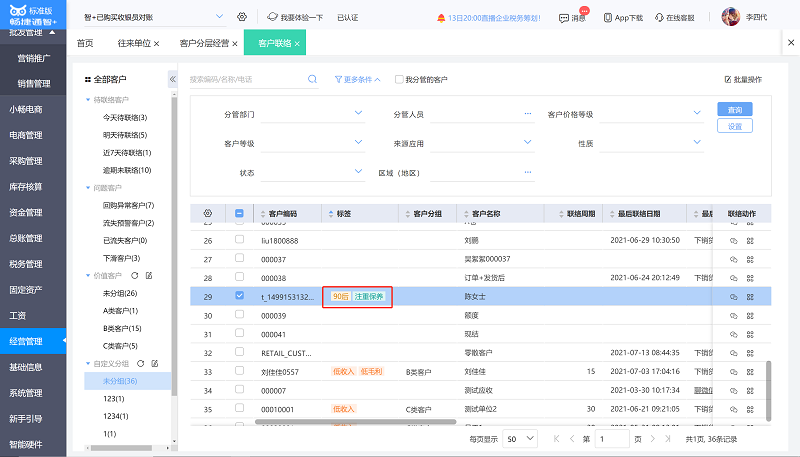Open settings gear beside company name dropdown
The height and width of the screenshot is (457, 800).
(242, 17)
